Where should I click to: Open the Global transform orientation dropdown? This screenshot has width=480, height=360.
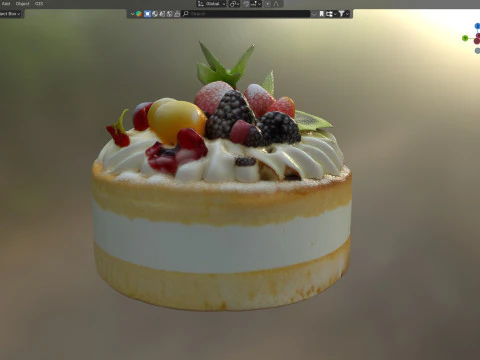click(x=212, y=4)
